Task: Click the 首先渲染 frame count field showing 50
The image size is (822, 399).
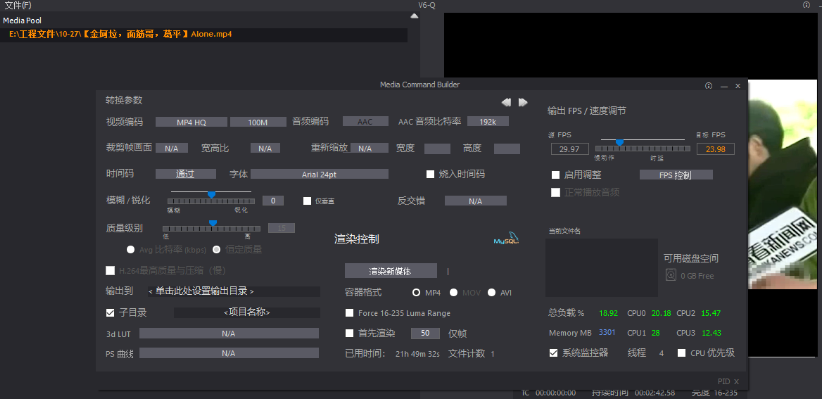Action: coord(425,333)
